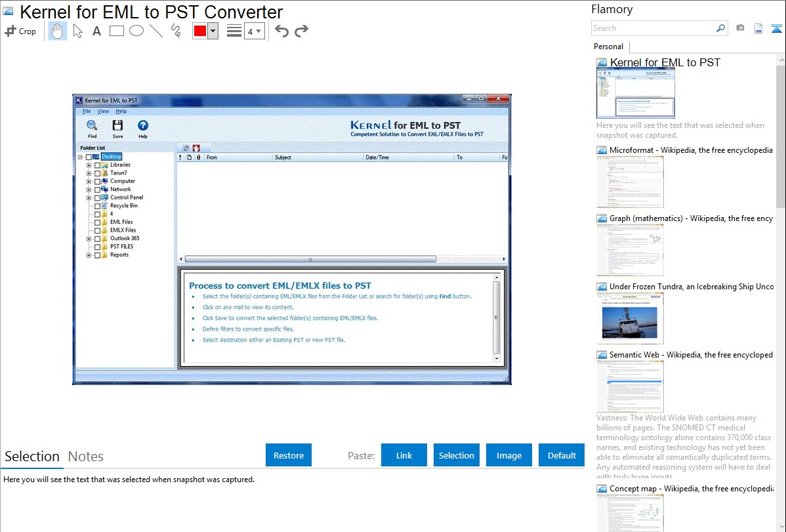Click the Concept map snapshot title
This screenshot has width=786, height=532.
(692, 488)
